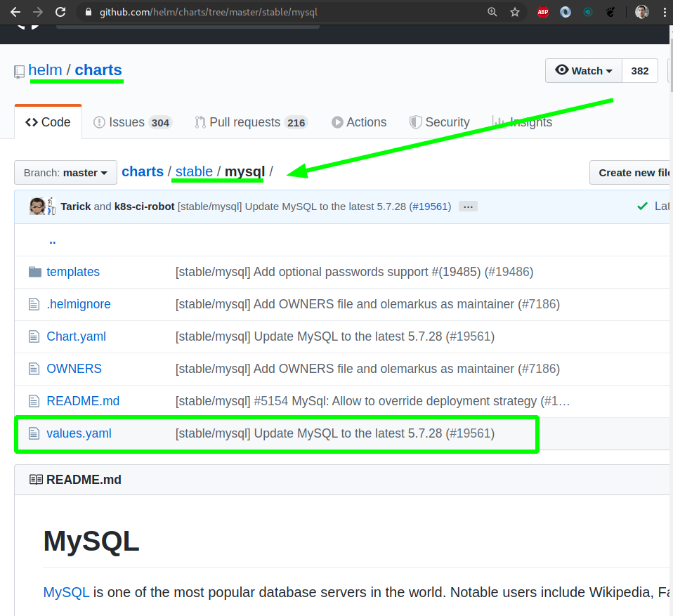Click the 382 watchers count
This screenshot has height=616, width=673.
pos(639,71)
